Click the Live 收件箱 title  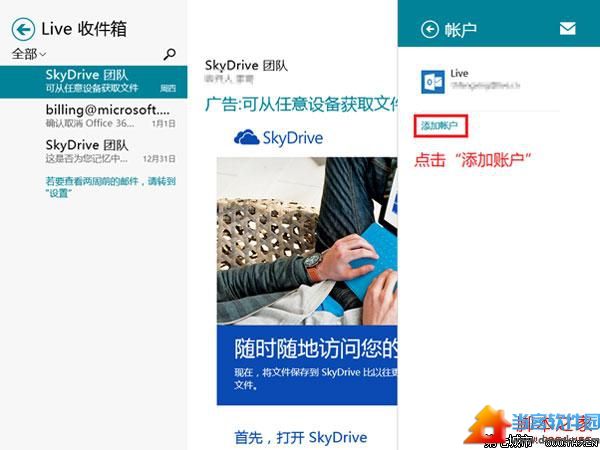[84, 29]
